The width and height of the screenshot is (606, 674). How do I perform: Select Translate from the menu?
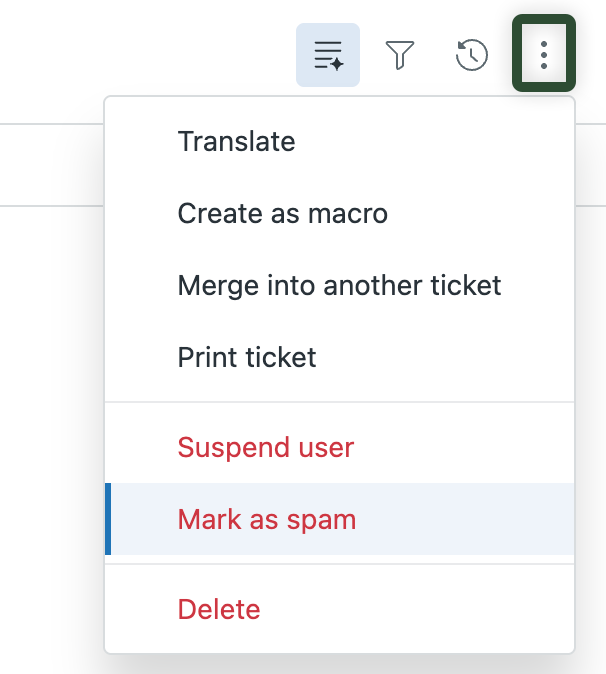coord(340,141)
